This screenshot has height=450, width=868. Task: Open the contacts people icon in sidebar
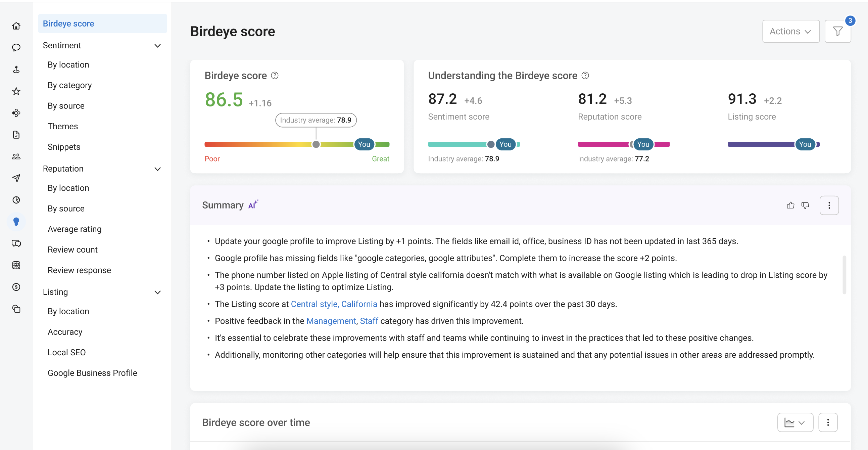[x=16, y=156]
